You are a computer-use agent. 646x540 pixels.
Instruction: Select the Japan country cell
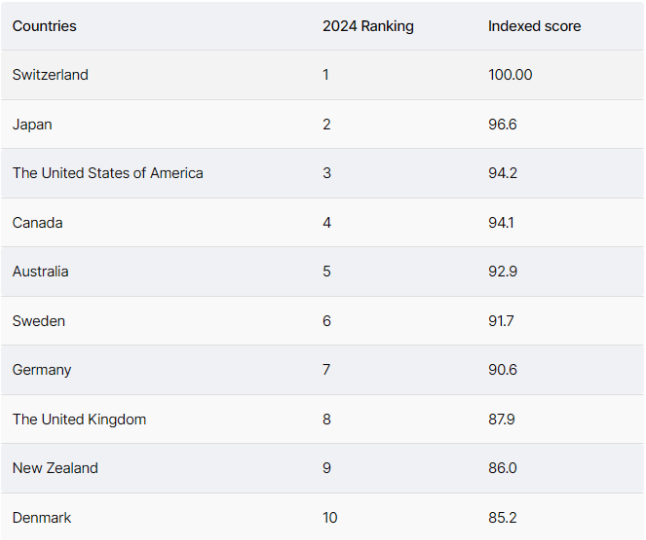click(32, 124)
